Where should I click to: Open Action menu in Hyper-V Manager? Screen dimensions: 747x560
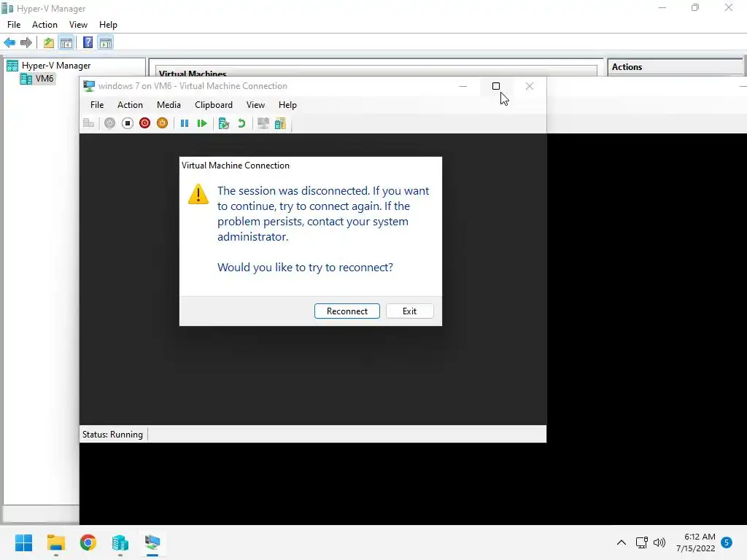44,25
